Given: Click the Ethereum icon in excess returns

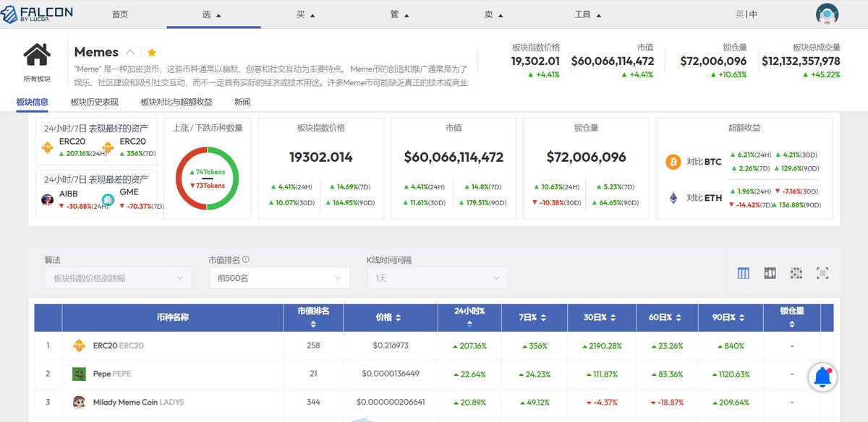Looking at the screenshot, I should (673, 197).
